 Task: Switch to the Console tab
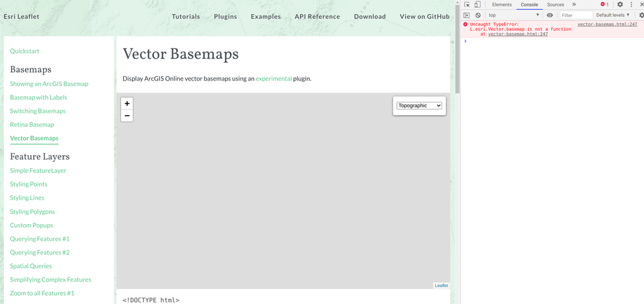(x=529, y=5)
